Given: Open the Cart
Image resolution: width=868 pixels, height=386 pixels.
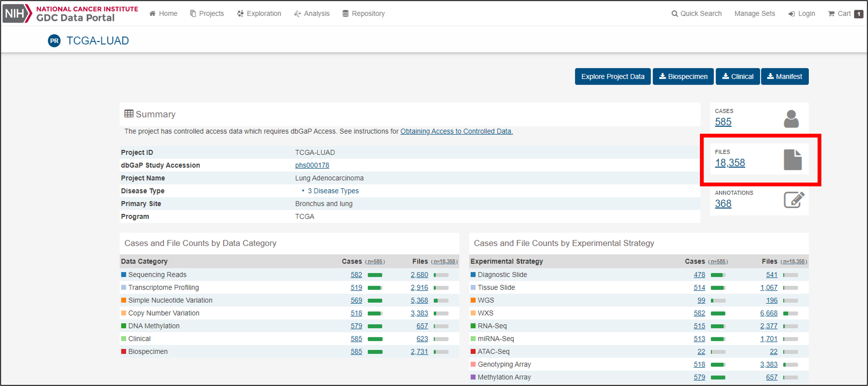Looking at the screenshot, I should (846, 14).
